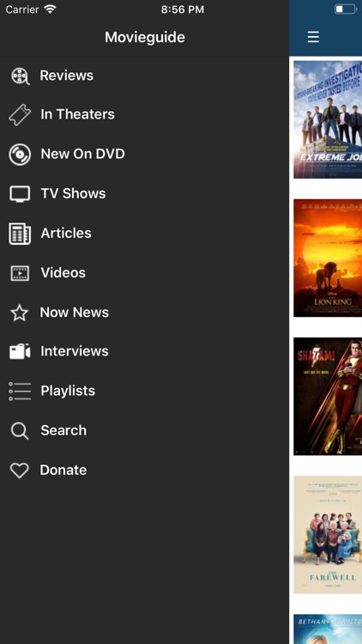Open the Reviews menu item
The width and height of the screenshot is (362, 644).
point(67,76)
